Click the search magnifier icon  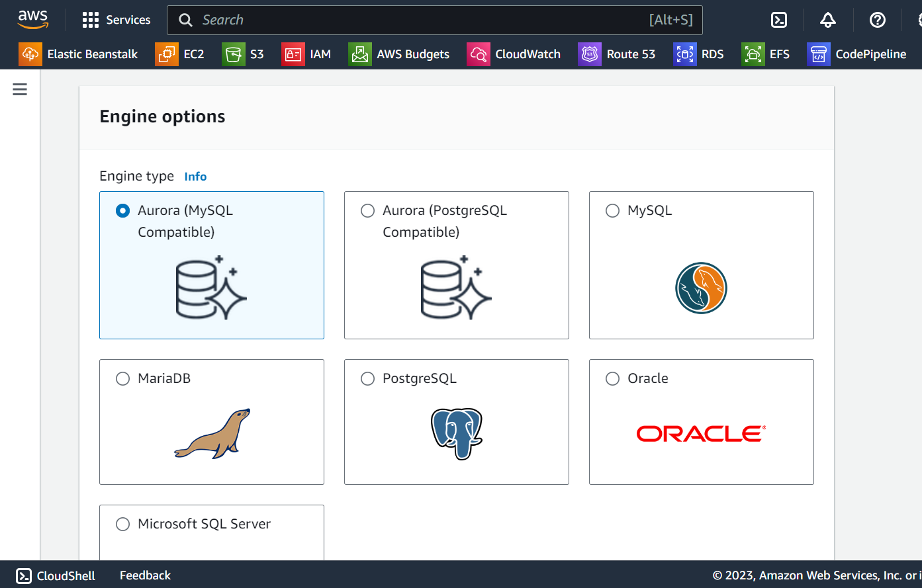click(x=186, y=20)
